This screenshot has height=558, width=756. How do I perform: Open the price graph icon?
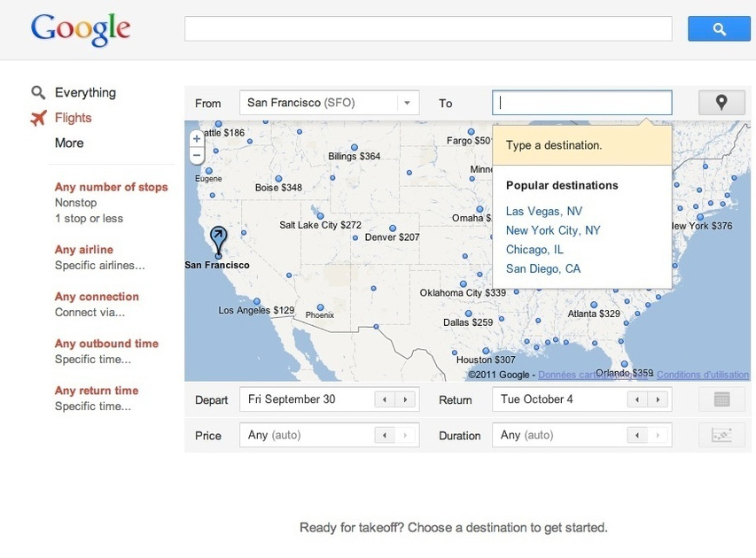pos(721,435)
